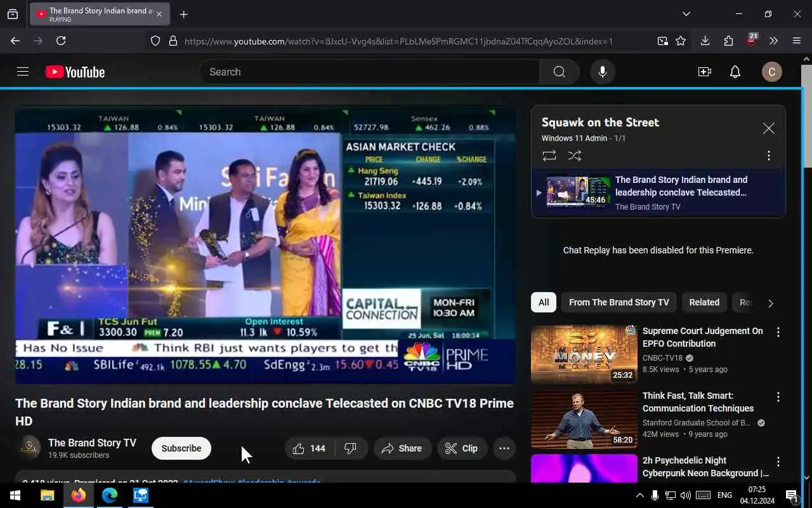Open the Windows notification center
Viewport: 812px width, 508px height.
792,495
